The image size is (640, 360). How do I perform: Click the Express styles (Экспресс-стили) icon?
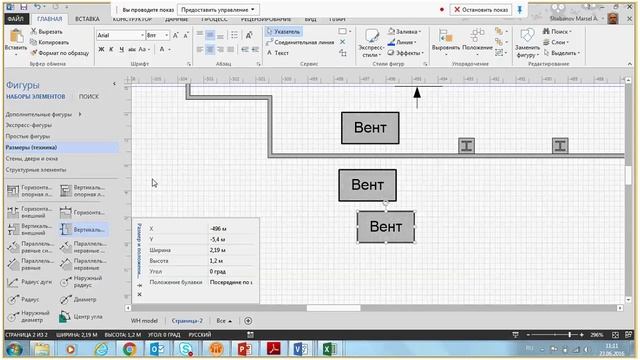pos(371,37)
